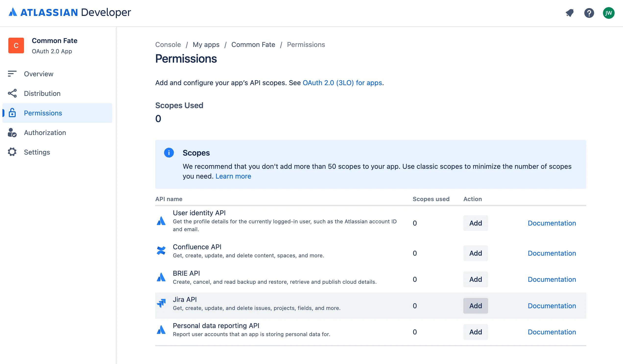Image resolution: width=623 pixels, height=364 pixels.
Task: Click the 'Personal data reporting API' name
Action: (x=216, y=326)
